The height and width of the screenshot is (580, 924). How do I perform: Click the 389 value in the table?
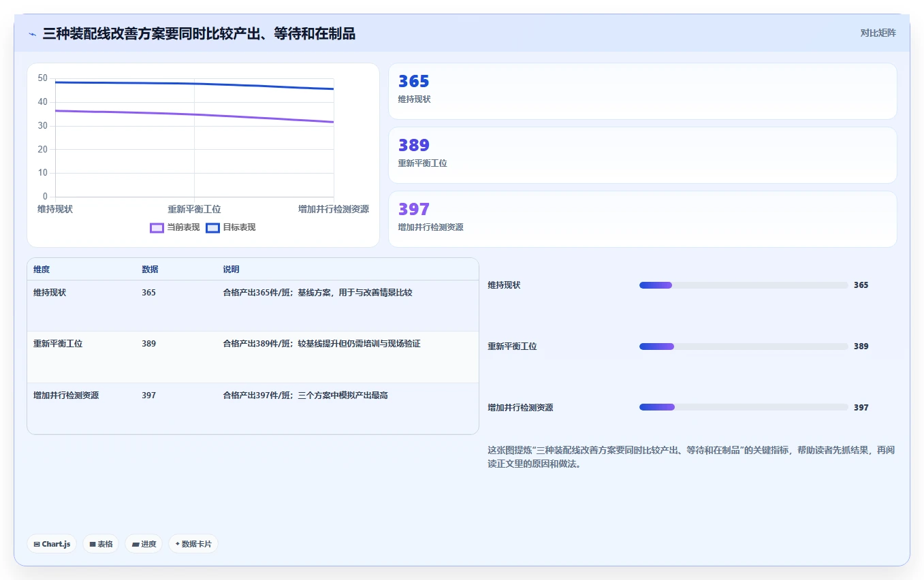tap(148, 344)
